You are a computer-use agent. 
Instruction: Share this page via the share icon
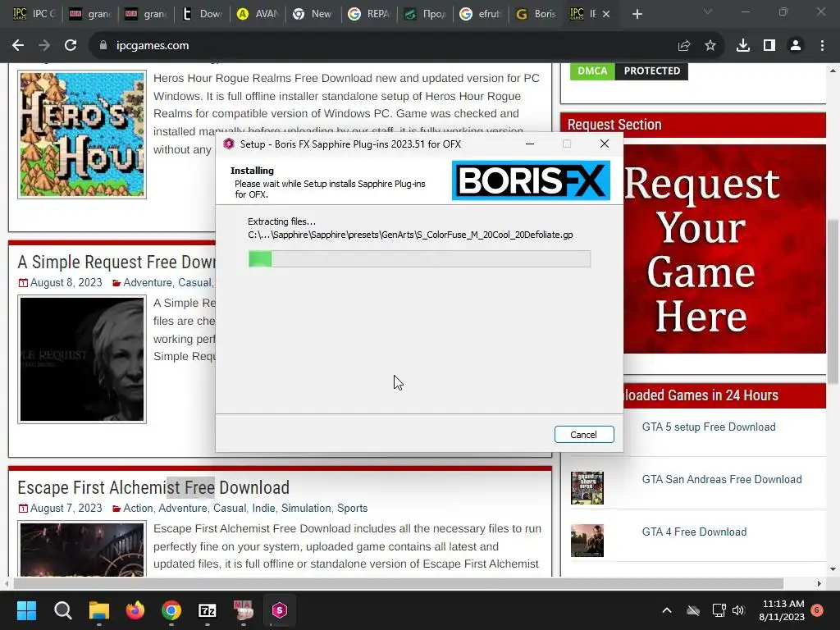(683, 46)
